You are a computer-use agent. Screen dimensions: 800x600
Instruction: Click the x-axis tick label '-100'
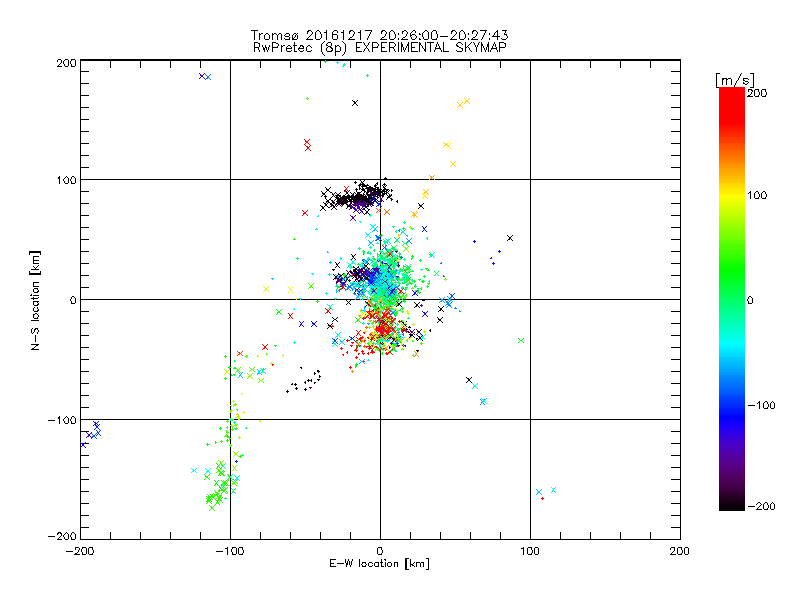tap(230, 551)
